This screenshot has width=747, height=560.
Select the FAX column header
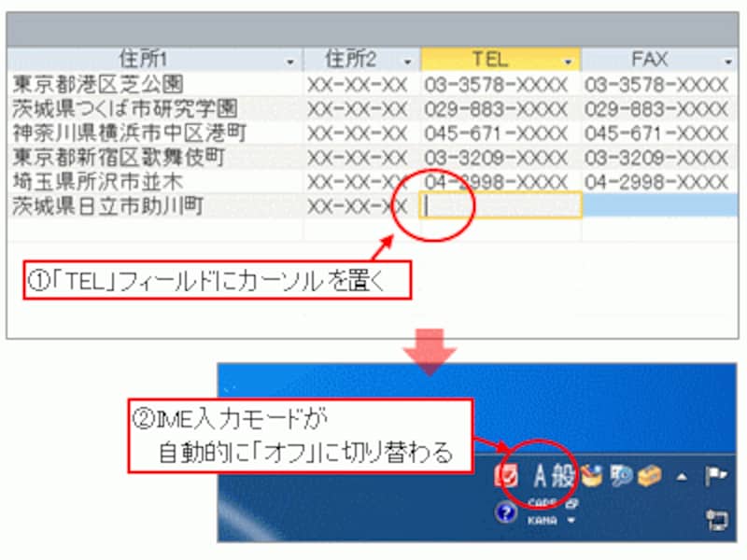point(660,60)
